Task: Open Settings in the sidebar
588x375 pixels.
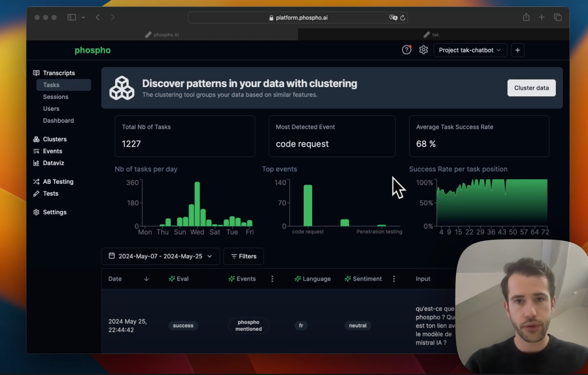Action: (55, 212)
